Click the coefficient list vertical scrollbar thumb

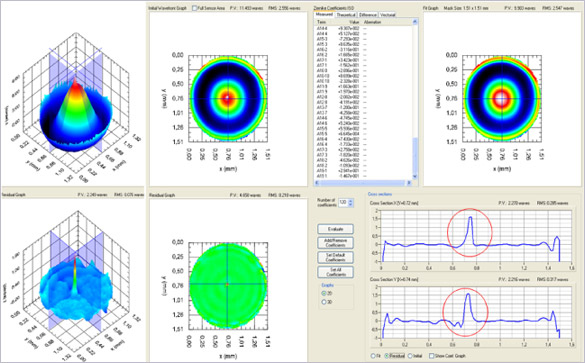(415, 155)
